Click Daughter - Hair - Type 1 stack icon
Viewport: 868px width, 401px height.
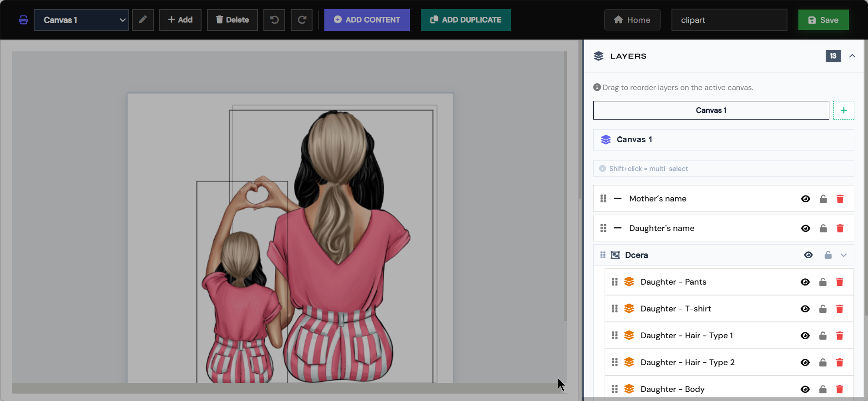click(x=629, y=336)
